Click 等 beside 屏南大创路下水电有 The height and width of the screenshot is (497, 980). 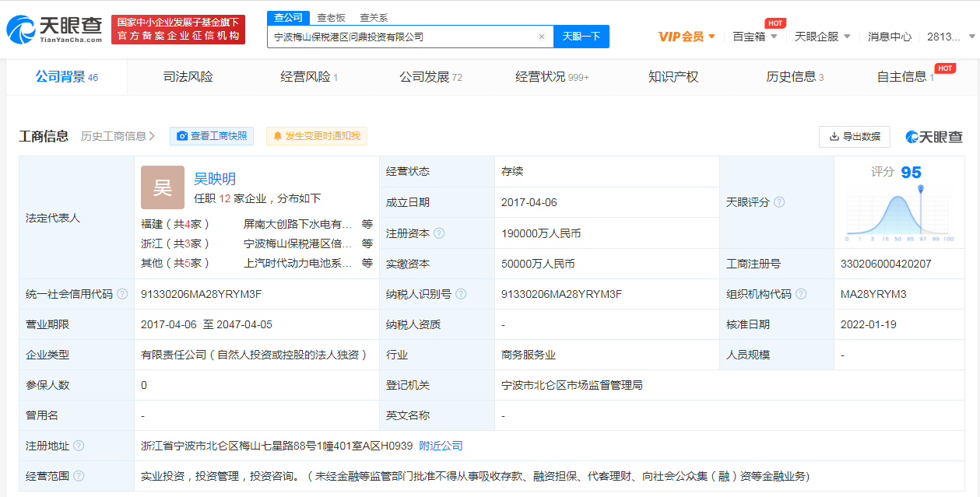367,224
